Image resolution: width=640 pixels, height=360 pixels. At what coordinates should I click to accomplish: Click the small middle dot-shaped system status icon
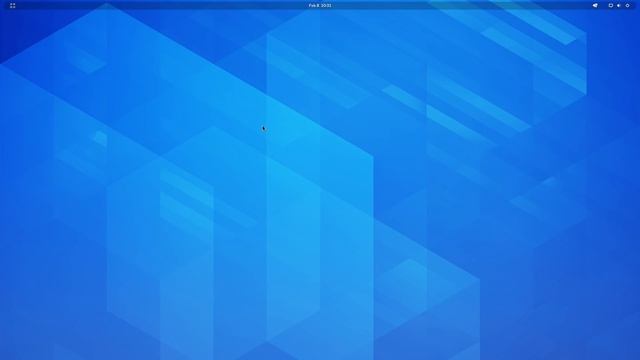619,6
